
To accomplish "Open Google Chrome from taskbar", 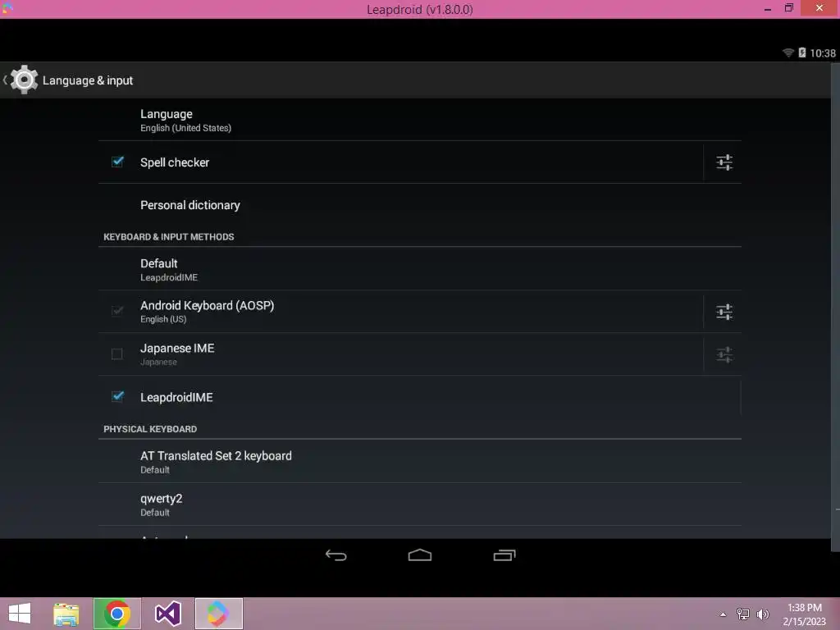I will 116,614.
